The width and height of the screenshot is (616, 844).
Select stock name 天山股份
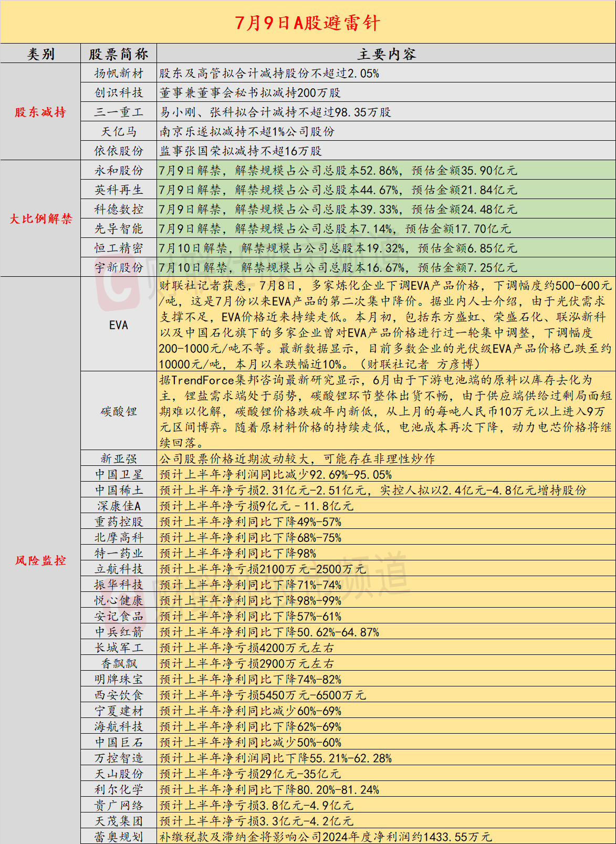[119, 774]
